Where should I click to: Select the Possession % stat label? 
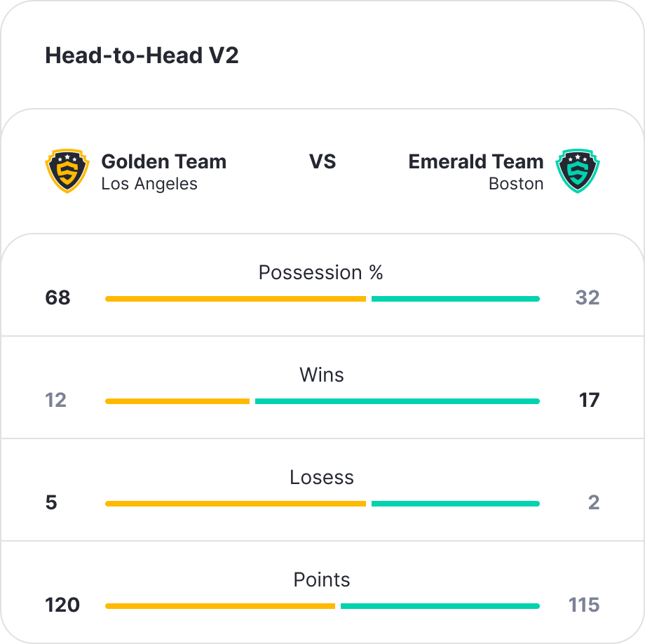pos(321,272)
